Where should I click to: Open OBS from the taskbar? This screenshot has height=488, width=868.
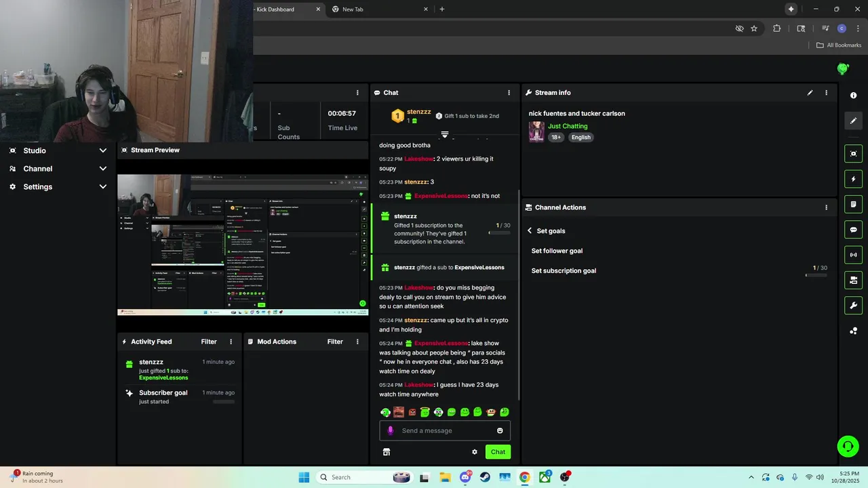(x=564, y=477)
